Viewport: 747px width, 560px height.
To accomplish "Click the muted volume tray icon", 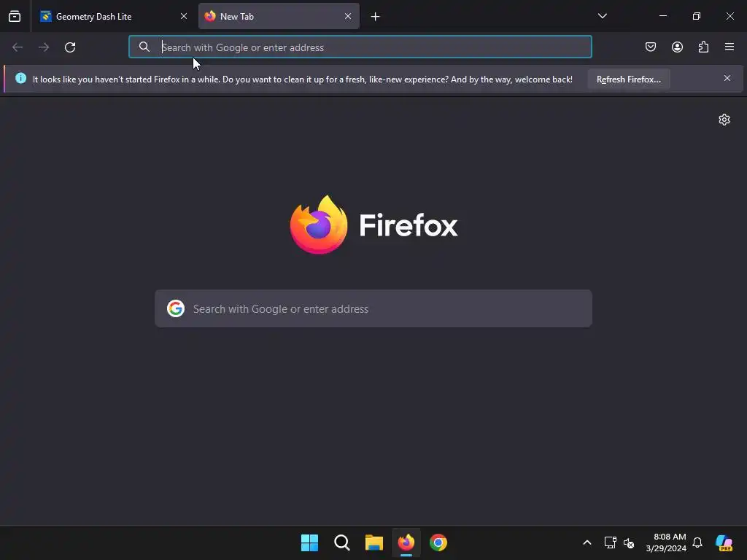I will 629,542.
